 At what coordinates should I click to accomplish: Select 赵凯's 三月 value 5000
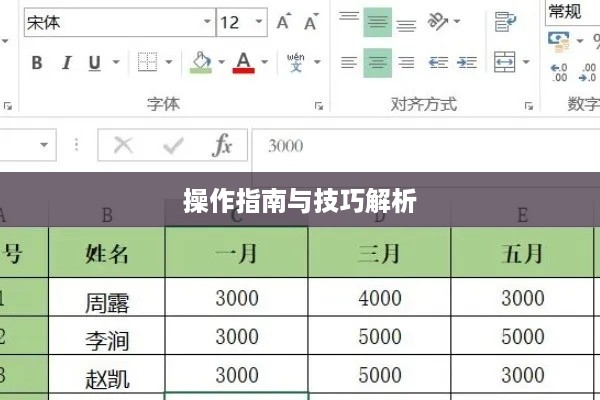click(x=379, y=374)
